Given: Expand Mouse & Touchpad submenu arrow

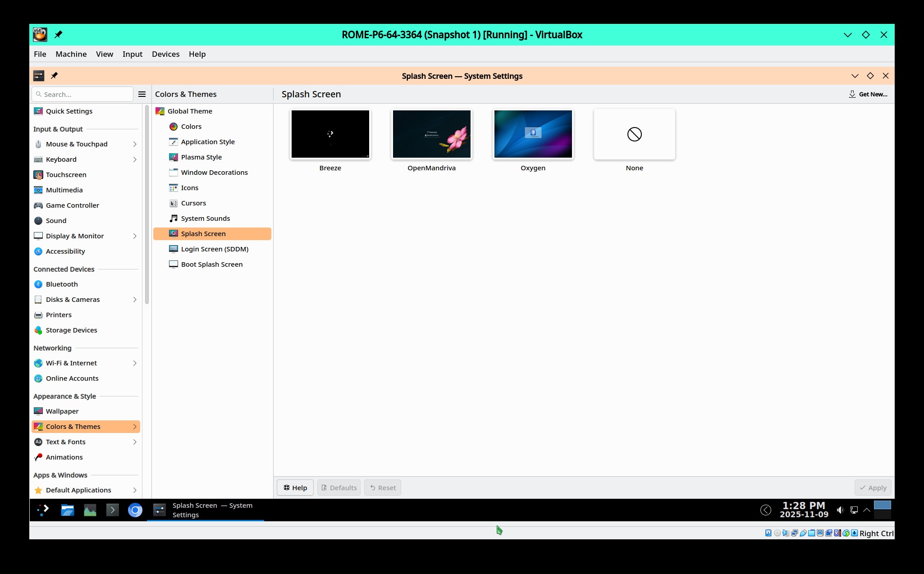Looking at the screenshot, I should [134, 144].
